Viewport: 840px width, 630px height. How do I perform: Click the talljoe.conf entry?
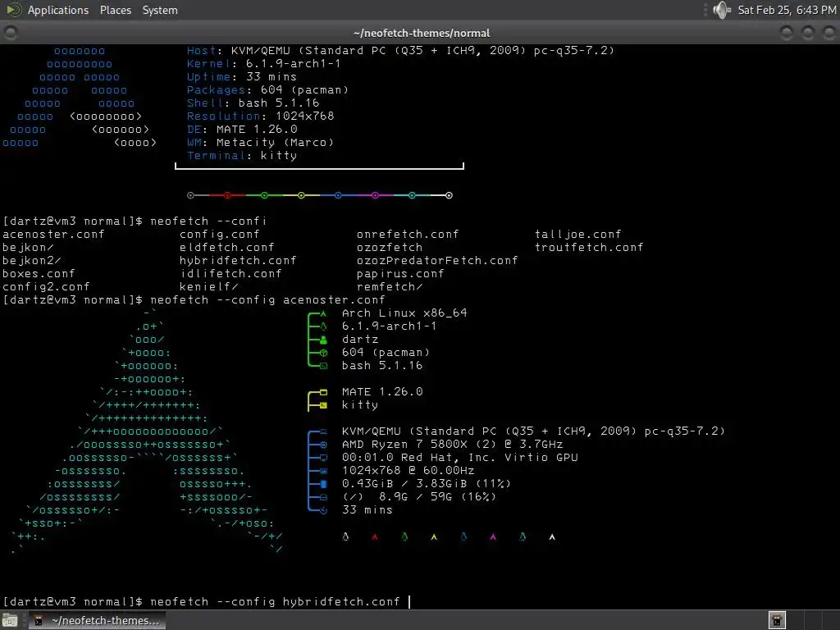click(578, 234)
